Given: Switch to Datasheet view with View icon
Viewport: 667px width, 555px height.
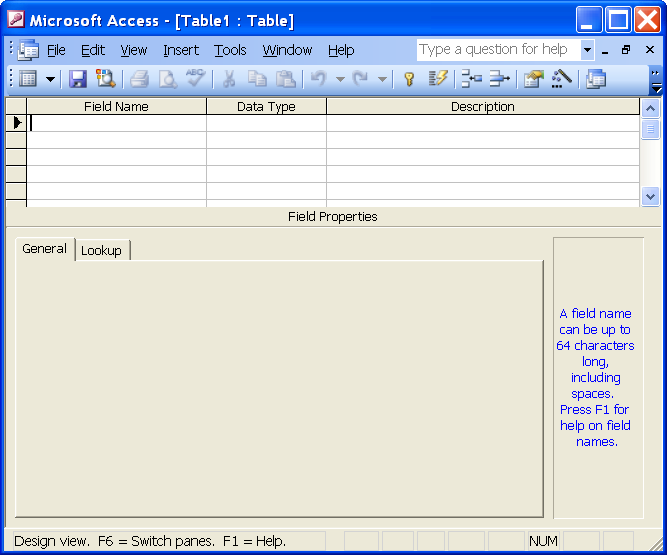Looking at the screenshot, I should pyautogui.click(x=28, y=79).
